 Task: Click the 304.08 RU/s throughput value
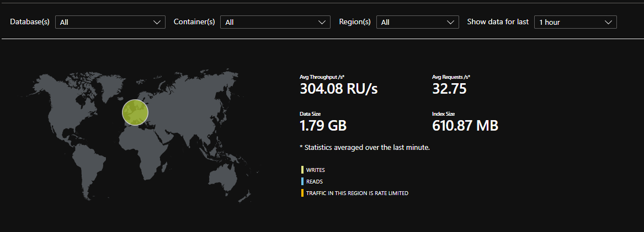point(338,89)
